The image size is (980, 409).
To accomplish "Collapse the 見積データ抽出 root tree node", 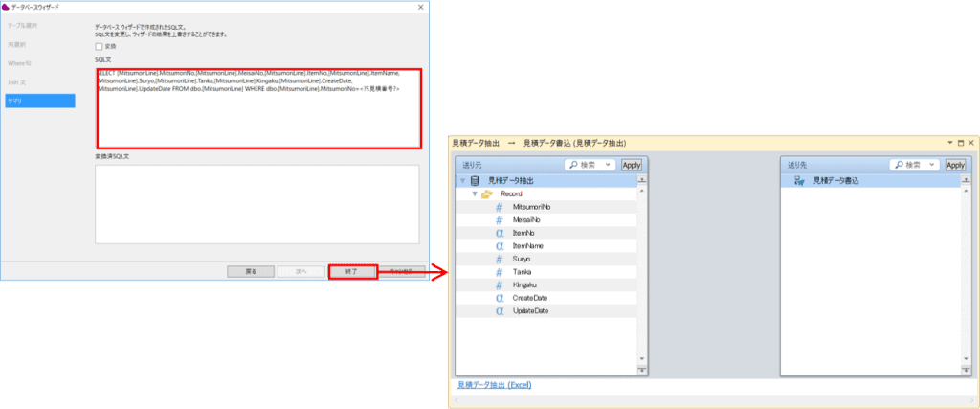I will tap(462, 180).
